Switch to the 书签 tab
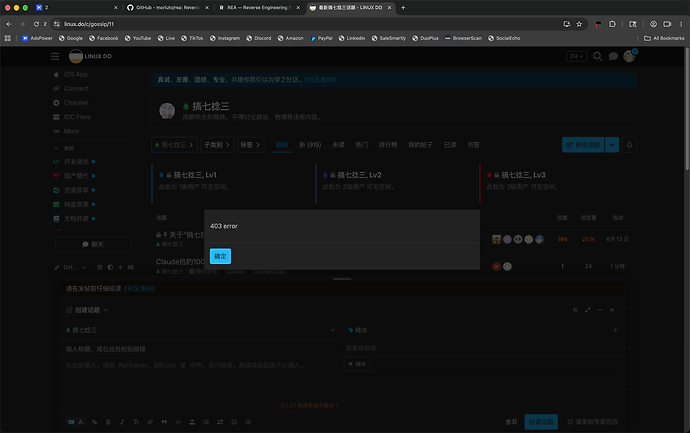The image size is (690, 433). 473,145
